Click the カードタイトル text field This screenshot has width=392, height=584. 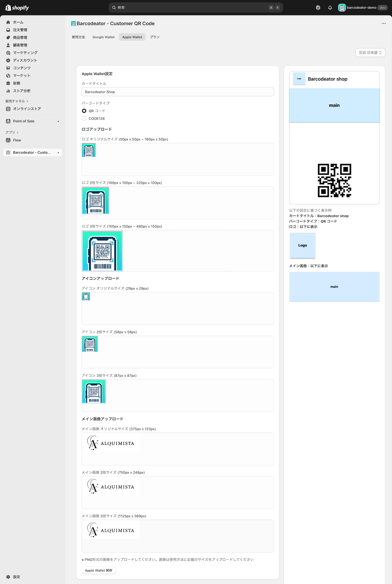click(177, 92)
